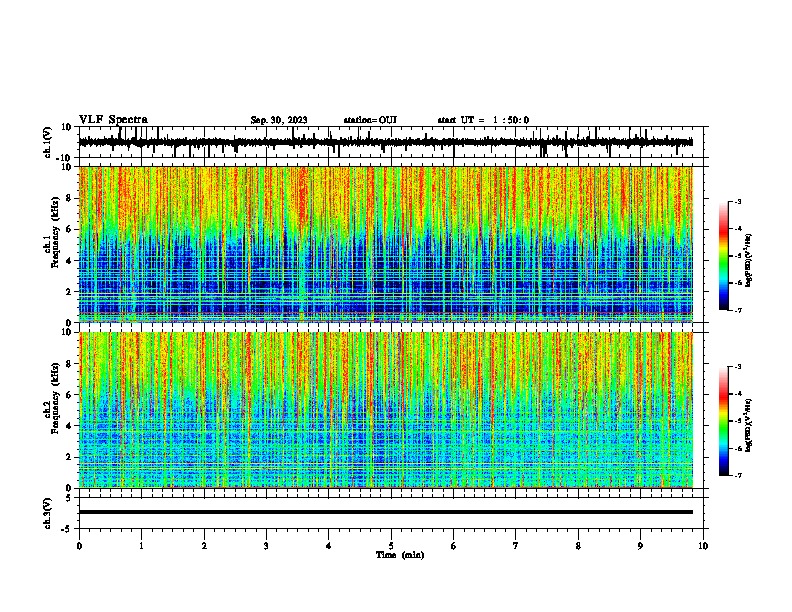The image size is (792, 612).
Task: Click the "4" kHz tick of ch.2 spectrogram
Action: point(69,426)
